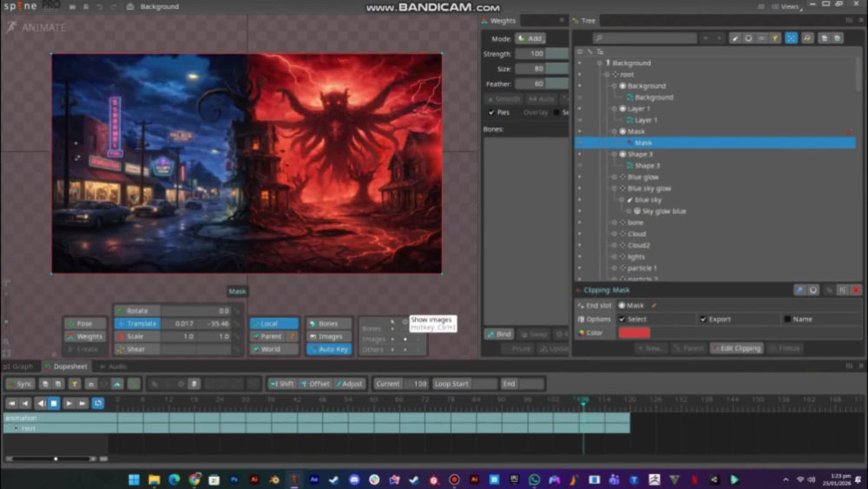The image size is (868, 489).
Task: Click the Offset button
Action: (315, 384)
